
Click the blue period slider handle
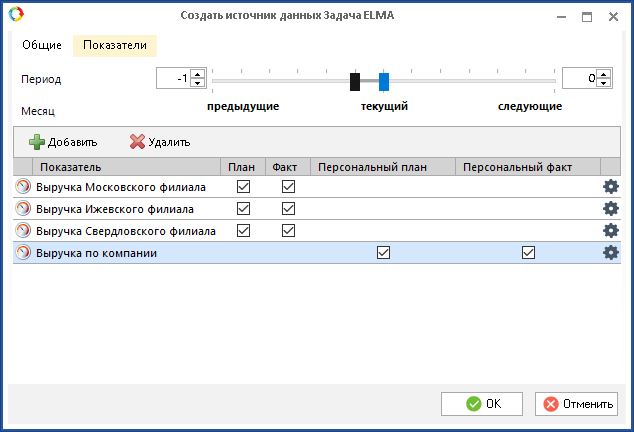pyautogui.click(x=384, y=82)
